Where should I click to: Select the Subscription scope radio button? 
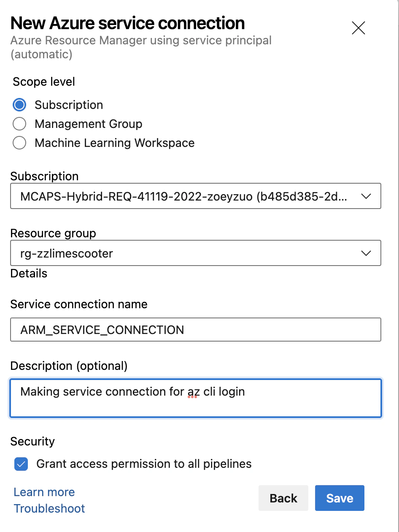click(19, 105)
